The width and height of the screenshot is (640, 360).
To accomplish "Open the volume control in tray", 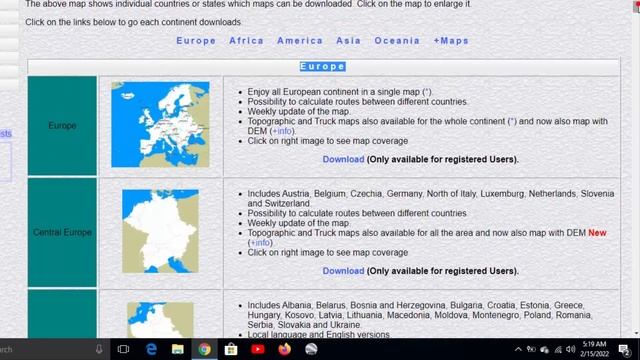I will tap(571, 349).
